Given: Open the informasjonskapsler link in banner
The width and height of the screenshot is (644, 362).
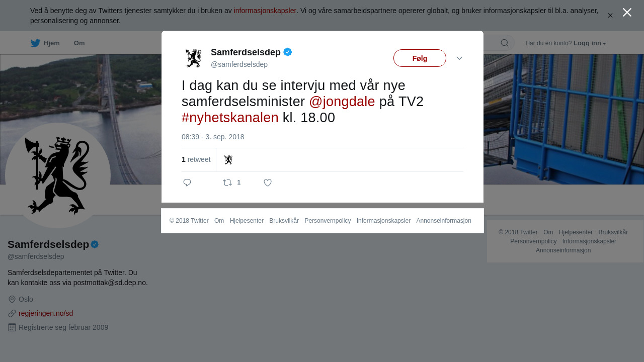Looking at the screenshot, I should tap(265, 11).
